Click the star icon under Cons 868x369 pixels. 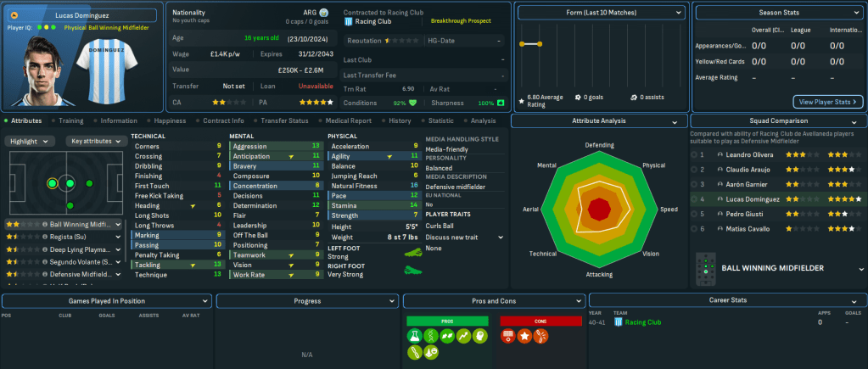tap(523, 338)
